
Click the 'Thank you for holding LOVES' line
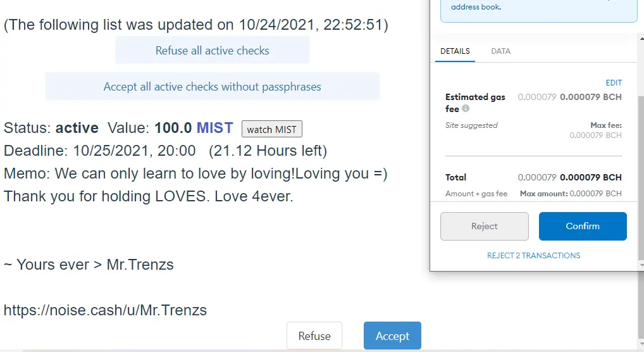[x=149, y=196]
